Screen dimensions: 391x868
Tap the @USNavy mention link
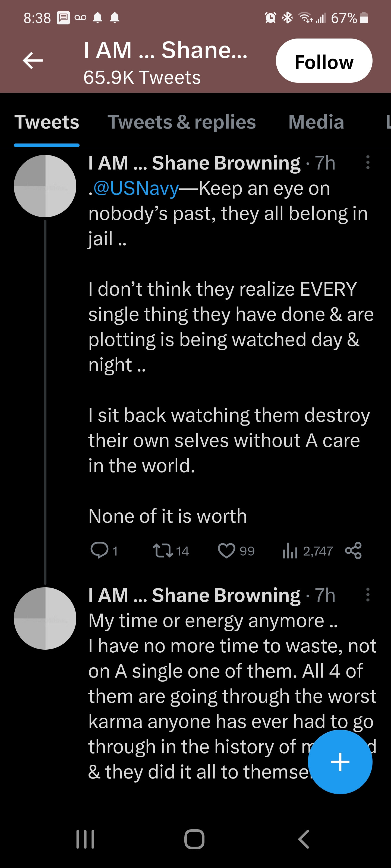pos(135,188)
